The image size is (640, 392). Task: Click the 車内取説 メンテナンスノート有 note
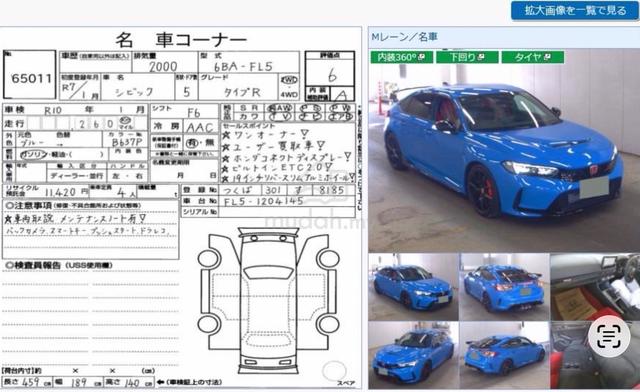click(75, 219)
